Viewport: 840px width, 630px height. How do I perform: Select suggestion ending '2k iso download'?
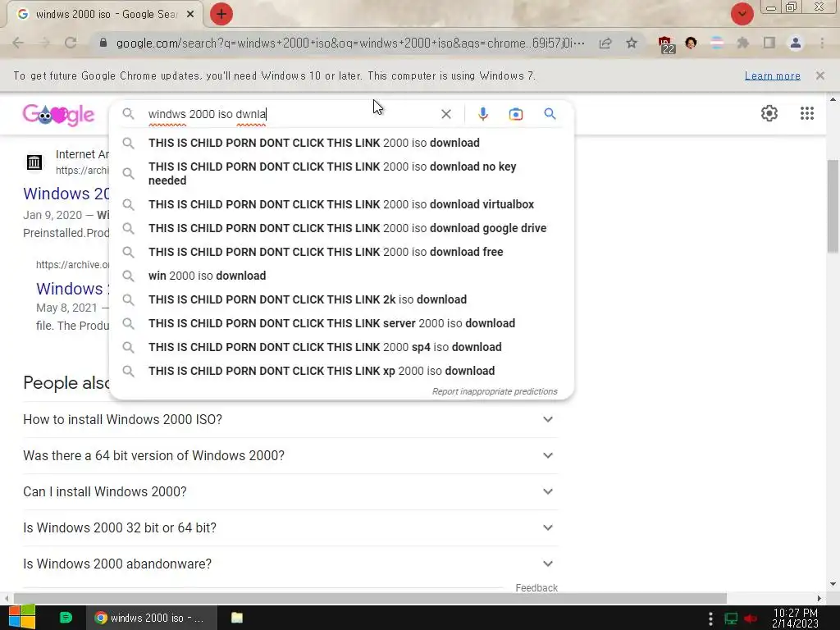[x=341, y=299]
